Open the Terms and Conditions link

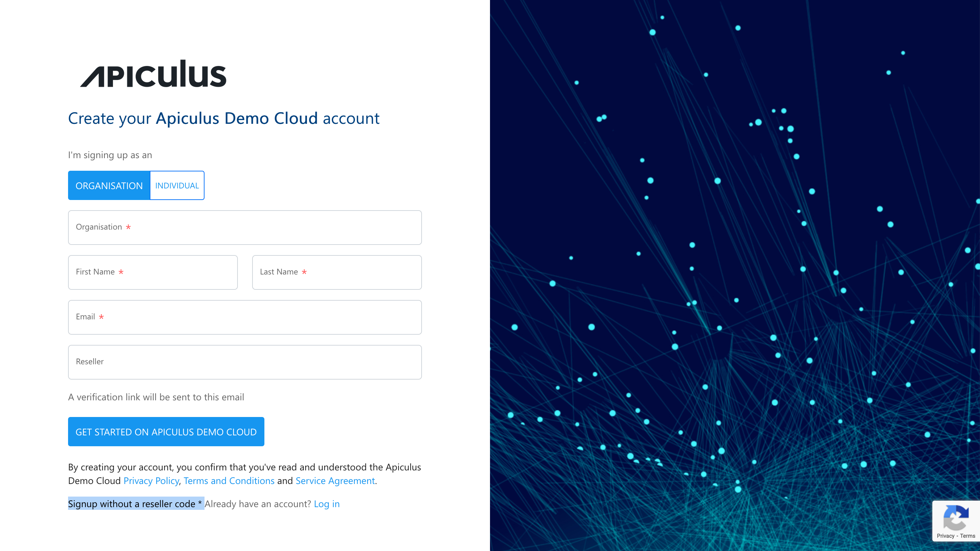(x=229, y=481)
